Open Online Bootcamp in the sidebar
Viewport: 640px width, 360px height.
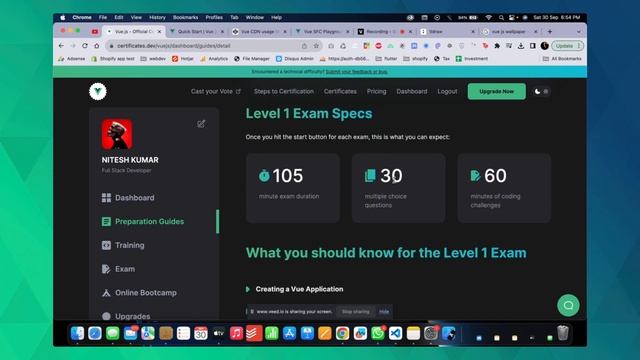[x=139, y=293]
